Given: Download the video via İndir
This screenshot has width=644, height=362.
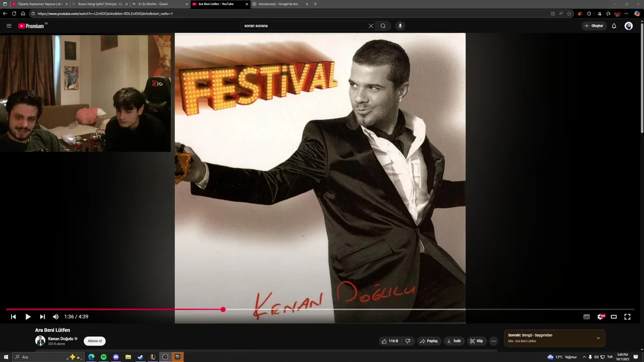Looking at the screenshot, I should (x=453, y=341).
